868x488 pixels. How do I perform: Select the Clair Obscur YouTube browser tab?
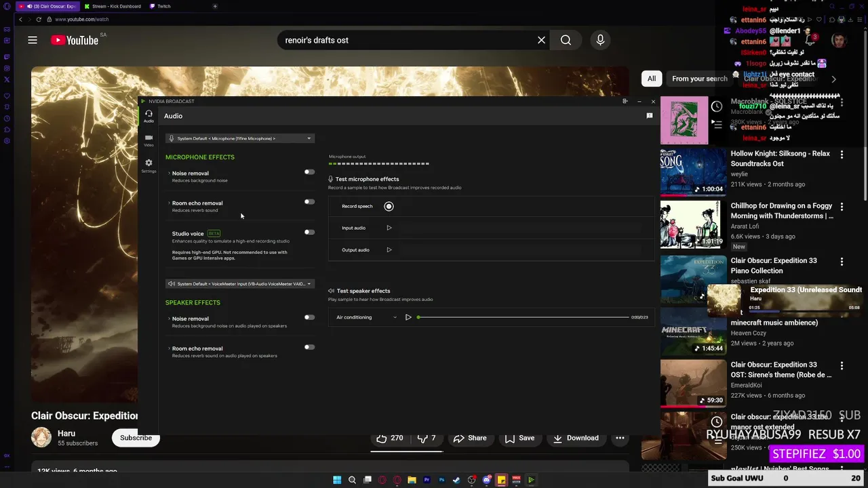tap(47, 6)
